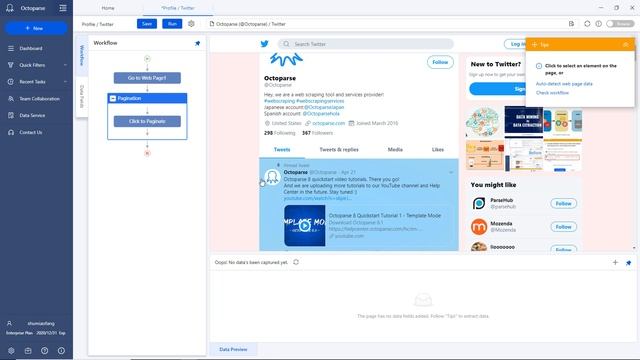Click the info icon at sidebar bottom
Viewport: 640px width, 360px height.
tap(61, 351)
